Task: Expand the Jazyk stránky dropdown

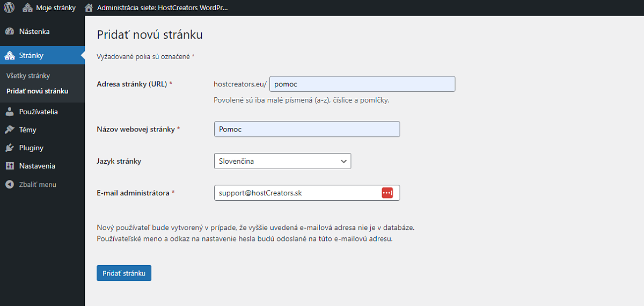Action: (282, 161)
